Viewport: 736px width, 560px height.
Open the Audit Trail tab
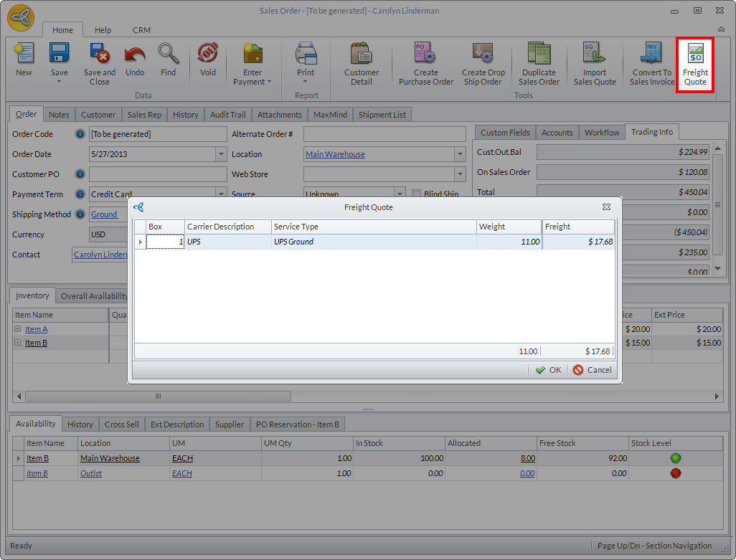[227, 115]
